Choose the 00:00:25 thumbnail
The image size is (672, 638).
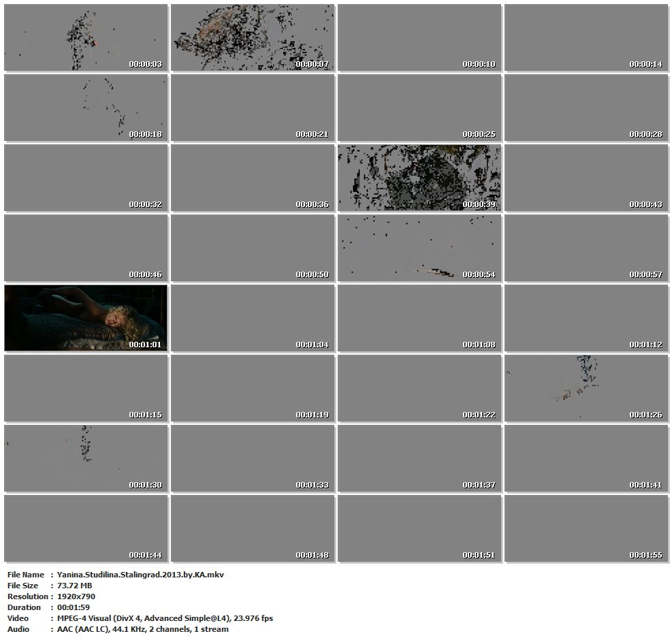419,108
